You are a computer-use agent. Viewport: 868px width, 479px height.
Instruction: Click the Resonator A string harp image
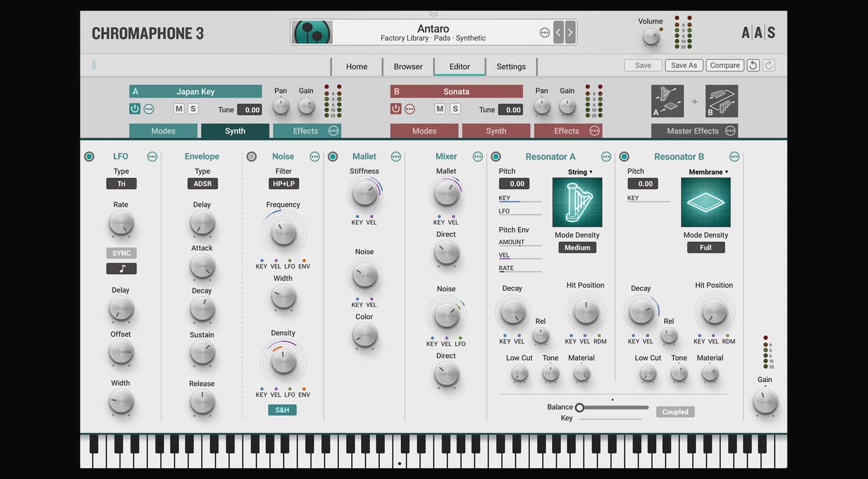pos(577,202)
